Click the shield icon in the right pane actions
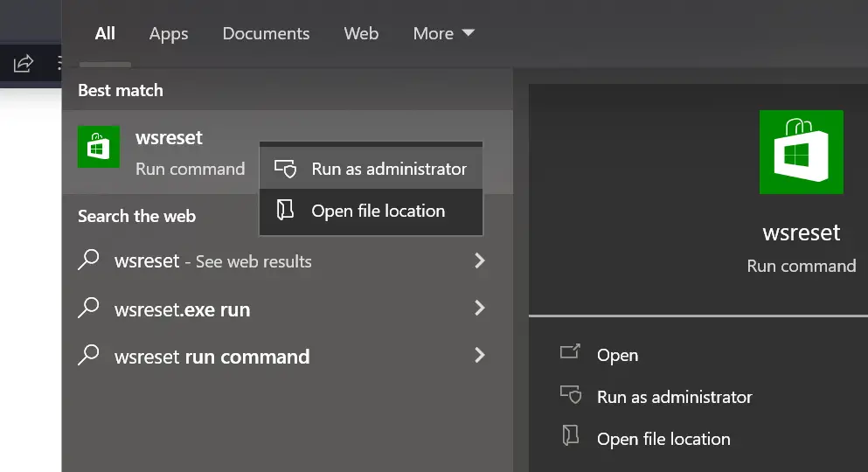This screenshot has height=472, width=868. pos(571,396)
